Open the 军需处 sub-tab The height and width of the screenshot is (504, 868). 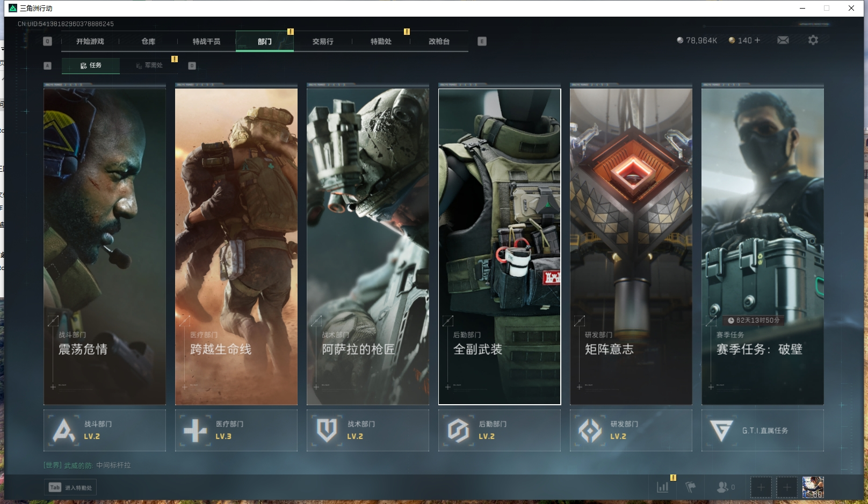pyautogui.click(x=149, y=65)
